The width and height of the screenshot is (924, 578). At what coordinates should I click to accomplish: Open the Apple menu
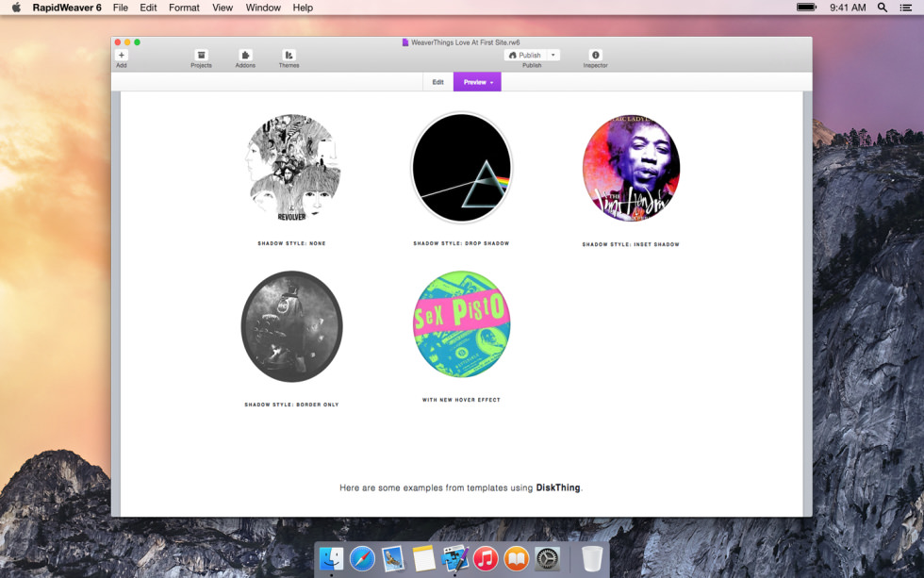pyautogui.click(x=17, y=8)
